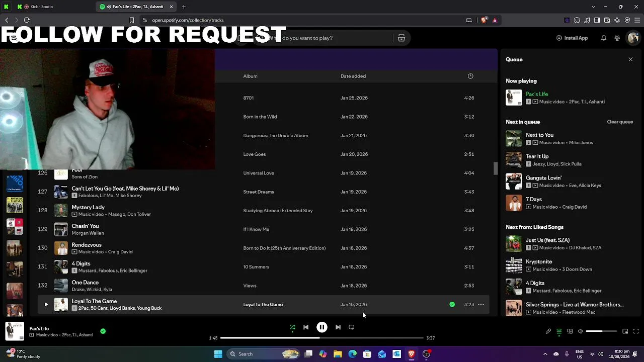Seek within the song progress bar
Image resolution: width=644 pixels, height=362 pixels.
tap(322, 338)
